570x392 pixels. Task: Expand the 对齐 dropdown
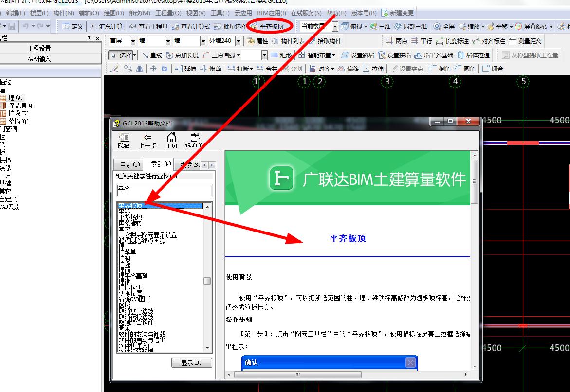tap(332, 69)
